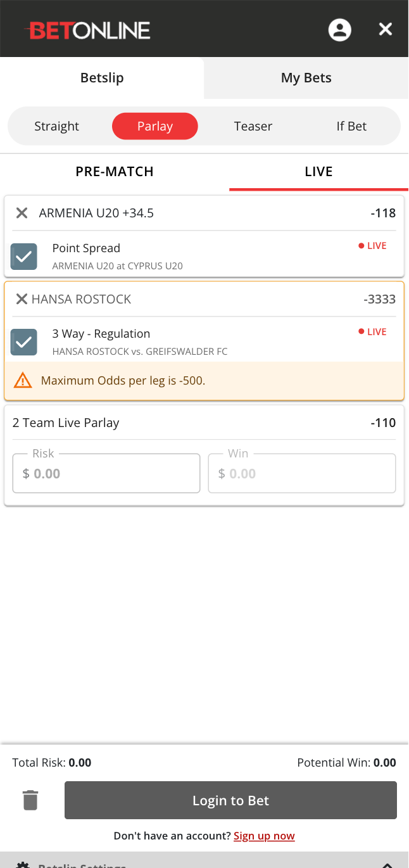Click the orange warning triangle icon
409x868 pixels.
[x=23, y=380]
